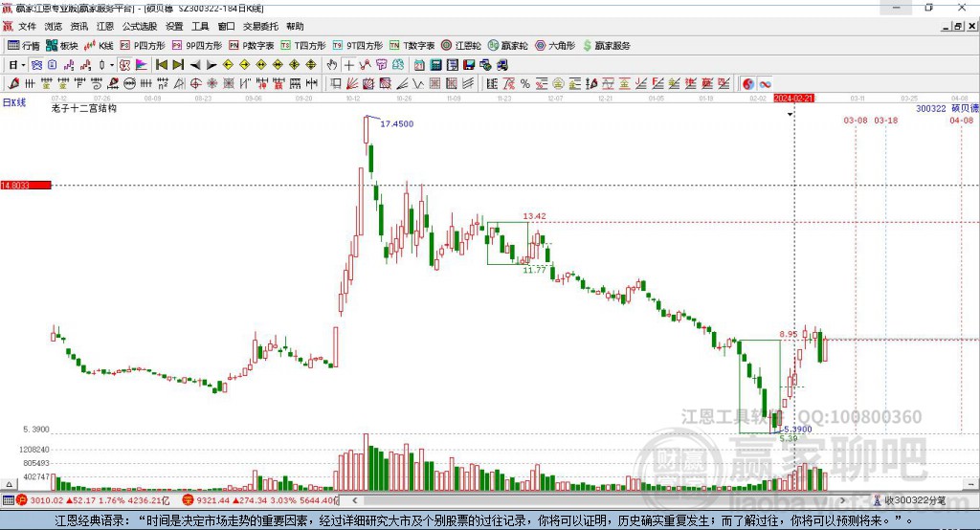
Task: Click the calendar date icon
Action: coord(419,65)
